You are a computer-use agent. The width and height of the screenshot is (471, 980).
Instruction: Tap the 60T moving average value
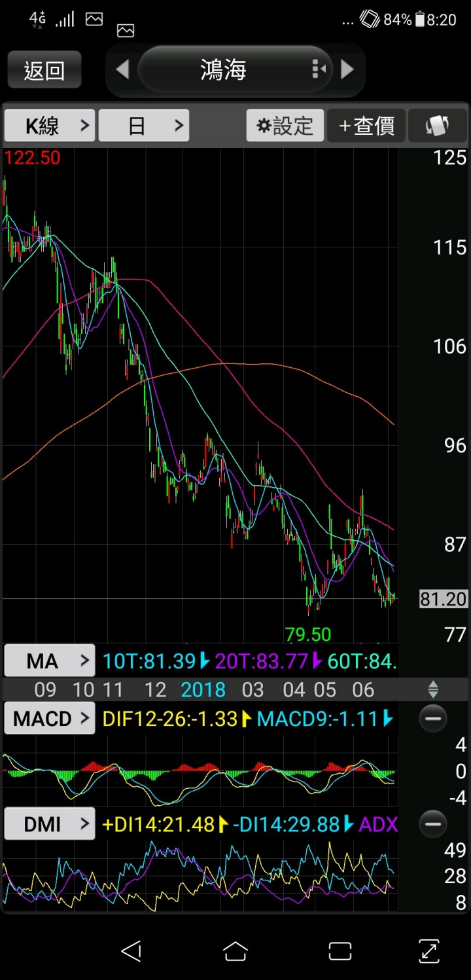[362, 661]
